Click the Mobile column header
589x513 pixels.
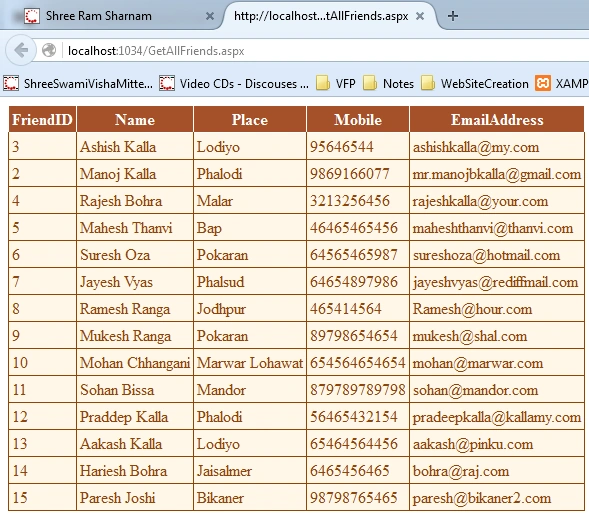point(358,119)
